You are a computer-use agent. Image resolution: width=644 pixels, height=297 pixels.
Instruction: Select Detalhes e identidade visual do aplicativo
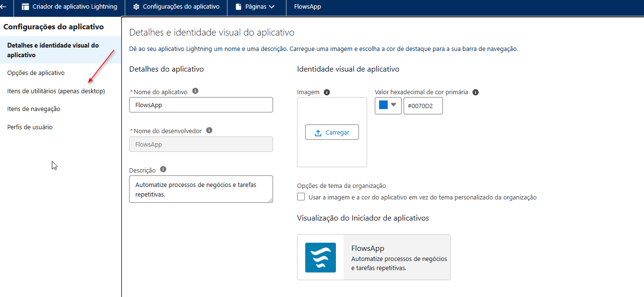click(60, 50)
